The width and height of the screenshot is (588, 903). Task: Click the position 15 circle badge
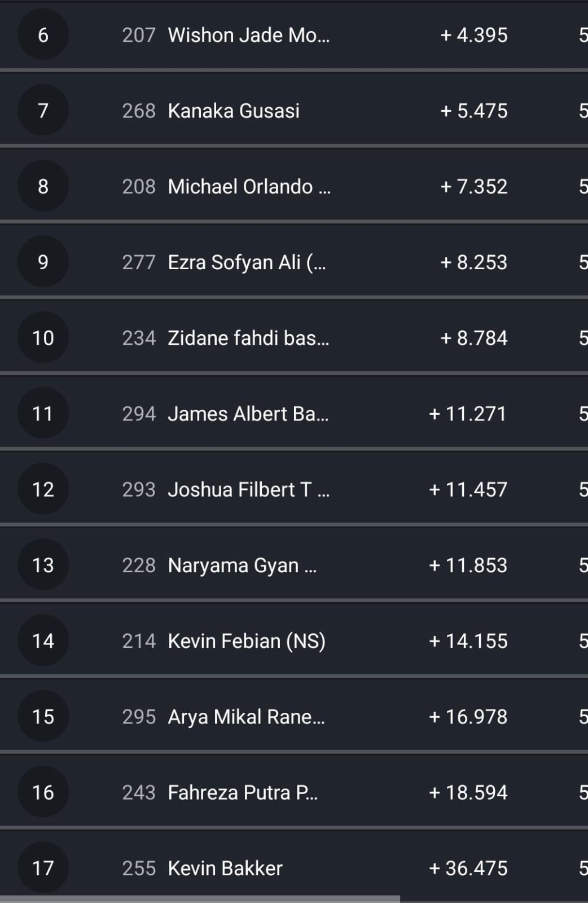coord(43,717)
